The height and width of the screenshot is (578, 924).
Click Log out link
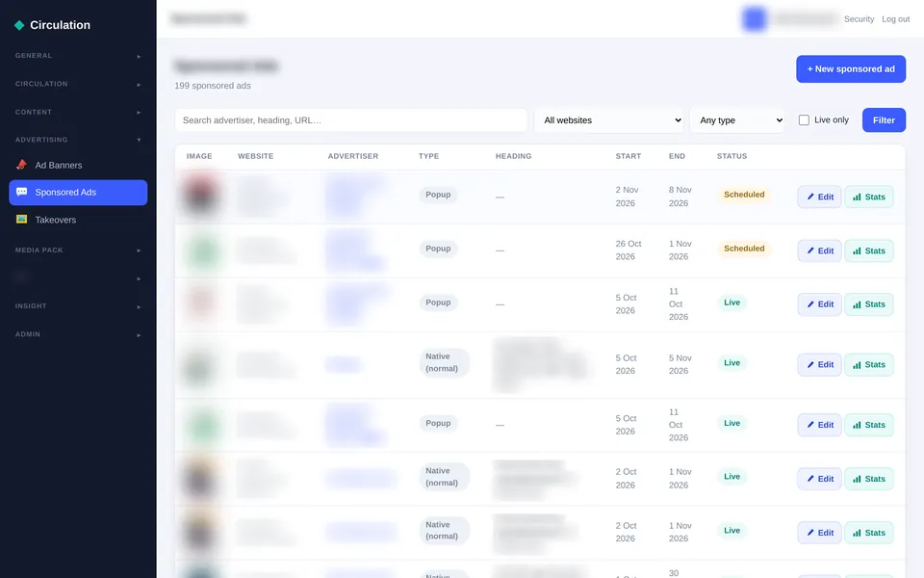coord(895,19)
